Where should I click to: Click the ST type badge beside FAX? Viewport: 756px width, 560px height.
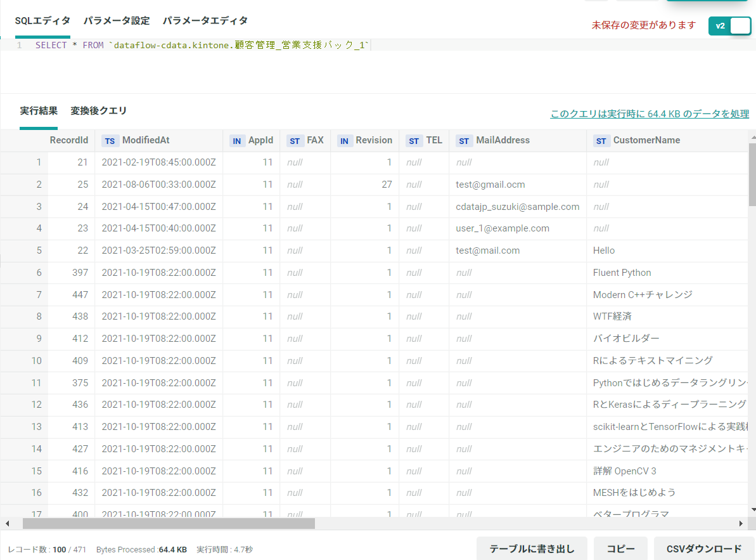tap(295, 141)
